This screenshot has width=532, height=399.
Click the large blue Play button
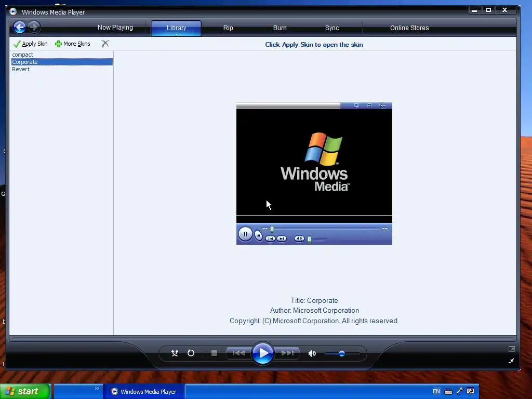262,353
